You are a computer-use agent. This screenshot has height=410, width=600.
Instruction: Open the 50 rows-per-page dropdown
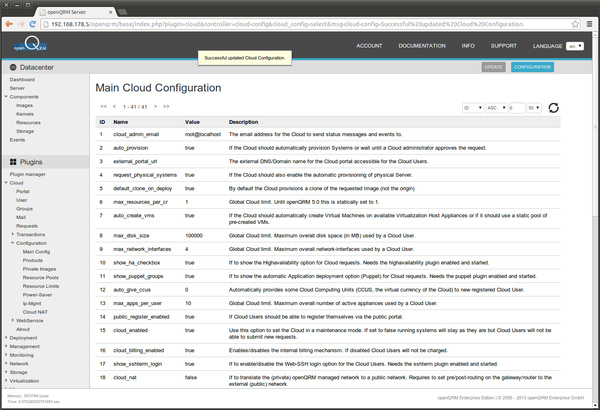(534, 108)
